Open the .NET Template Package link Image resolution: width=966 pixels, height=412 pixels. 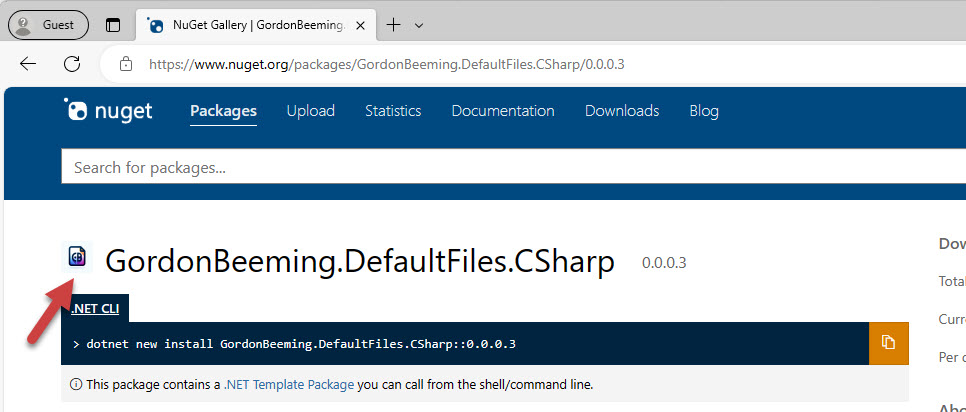click(289, 385)
